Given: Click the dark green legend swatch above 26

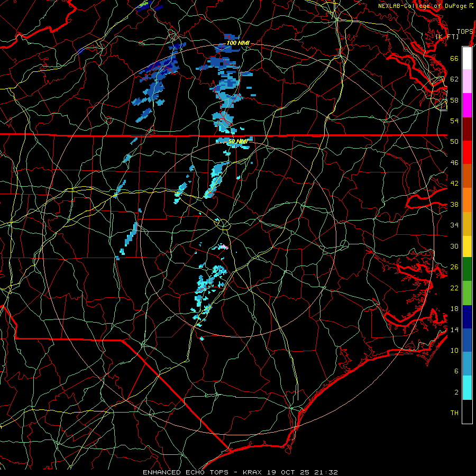Looking at the screenshot, I should 467,269.
